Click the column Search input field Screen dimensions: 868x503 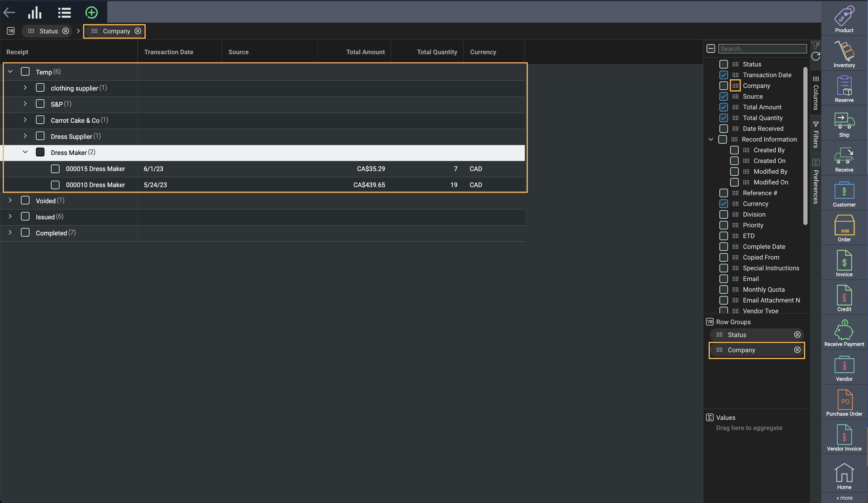(762, 49)
